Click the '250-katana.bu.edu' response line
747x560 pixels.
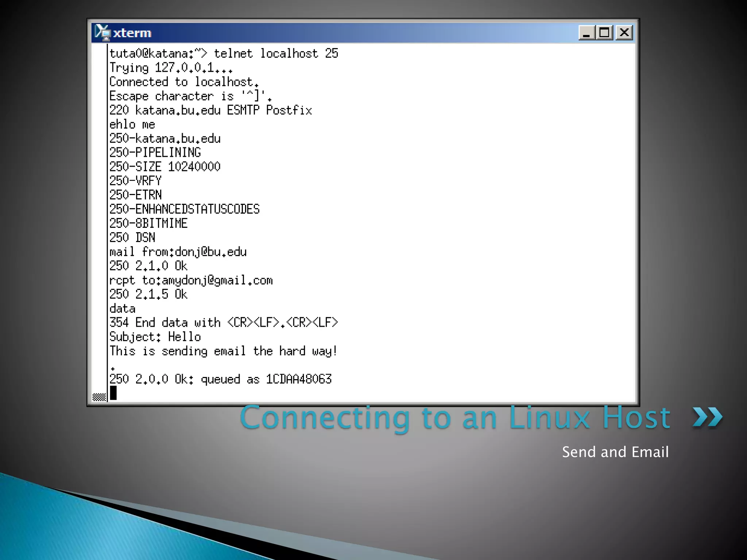pos(165,139)
